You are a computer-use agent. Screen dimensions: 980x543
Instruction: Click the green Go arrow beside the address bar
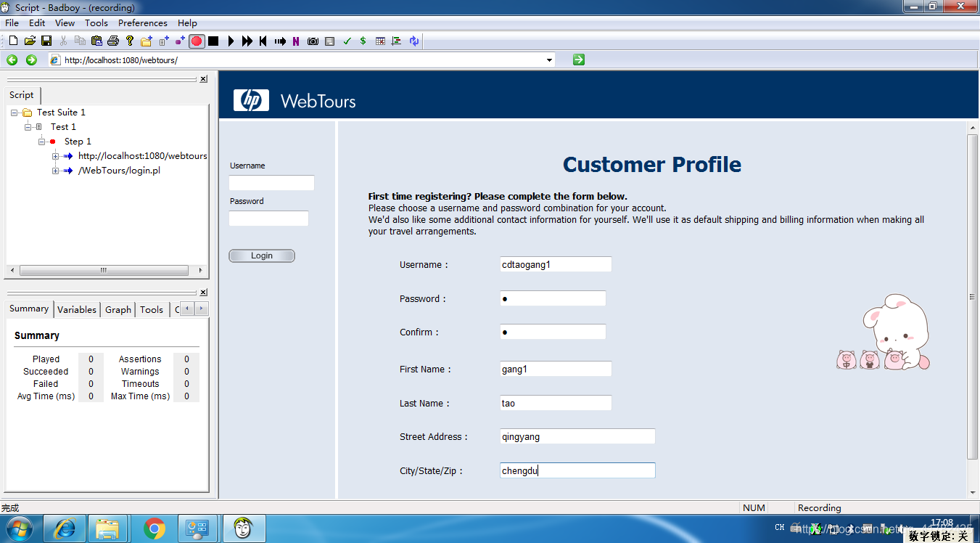578,60
